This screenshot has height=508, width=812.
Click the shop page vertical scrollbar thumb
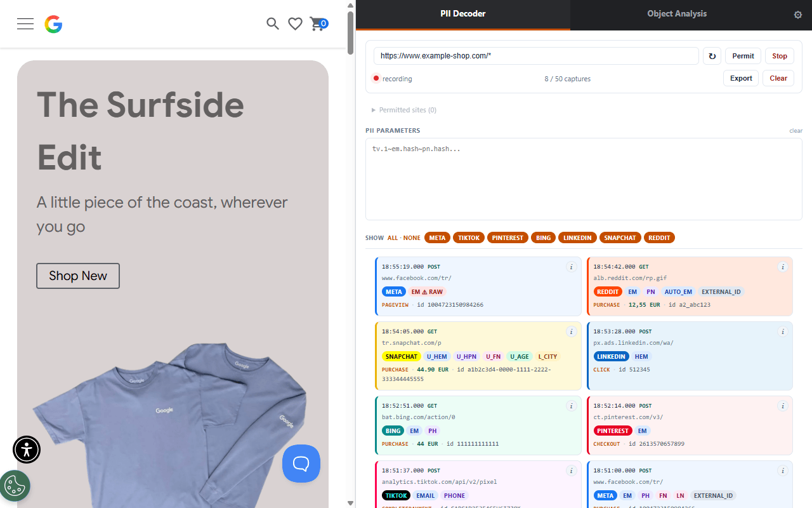[x=351, y=33]
